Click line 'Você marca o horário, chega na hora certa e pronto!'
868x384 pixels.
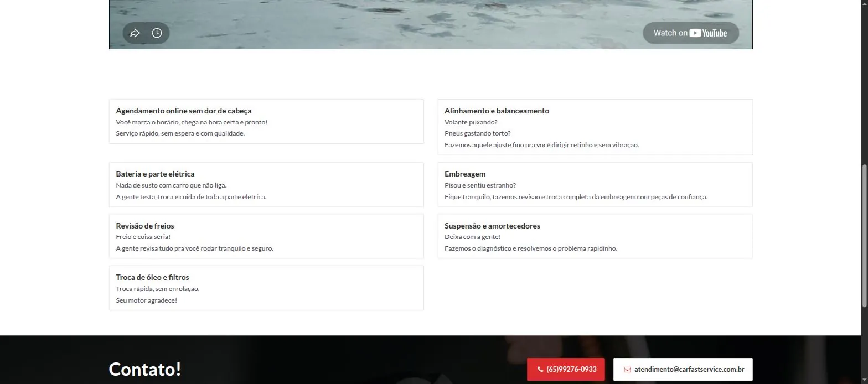(192, 122)
